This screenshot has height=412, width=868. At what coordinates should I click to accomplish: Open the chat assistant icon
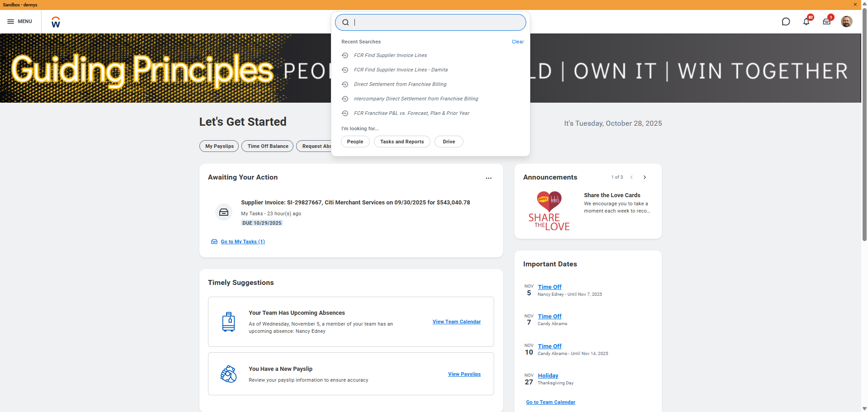[786, 22]
